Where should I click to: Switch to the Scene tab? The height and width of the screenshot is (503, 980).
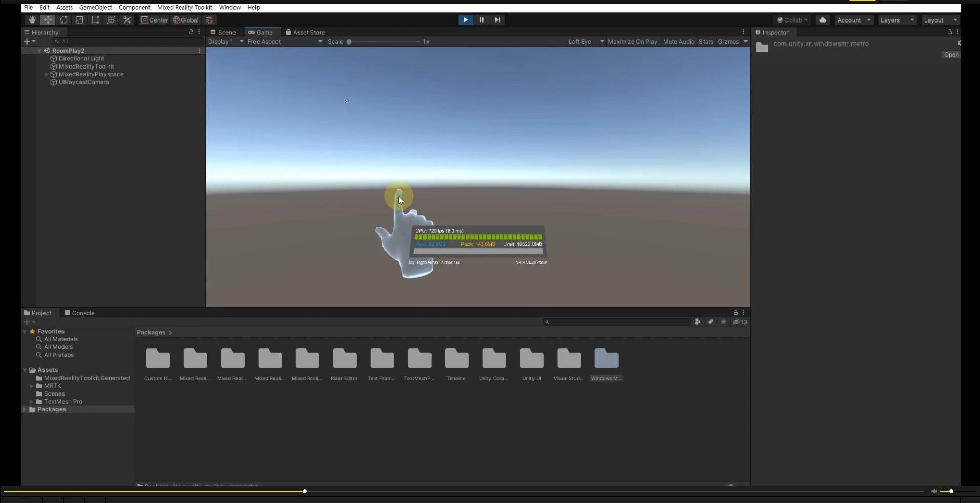point(223,32)
